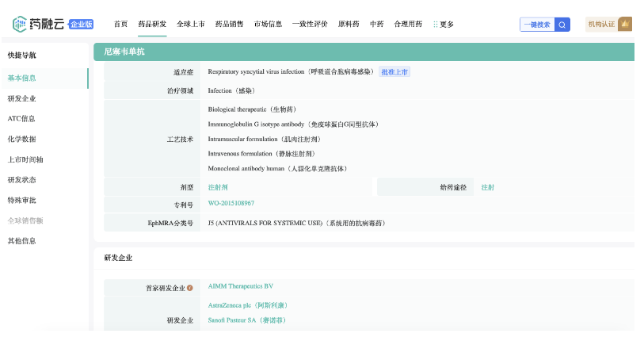This screenshot has height=341, width=644.
Task: Click the AstraZeneca plc (阿斯利康) link
Action: pyautogui.click(x=246, y=305)
